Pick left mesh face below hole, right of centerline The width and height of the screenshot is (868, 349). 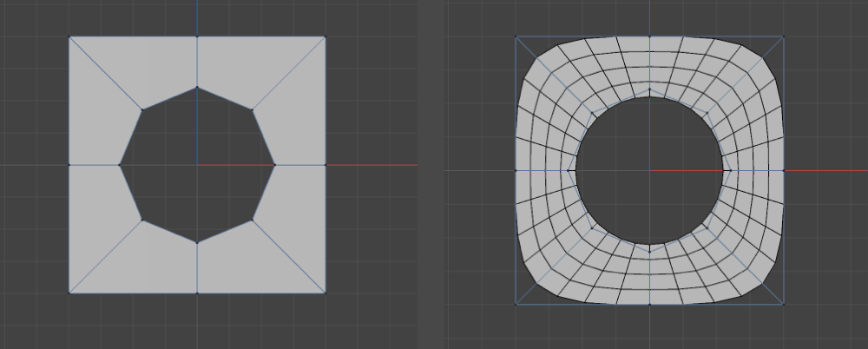pyautogui.click(x=242, y=263)
